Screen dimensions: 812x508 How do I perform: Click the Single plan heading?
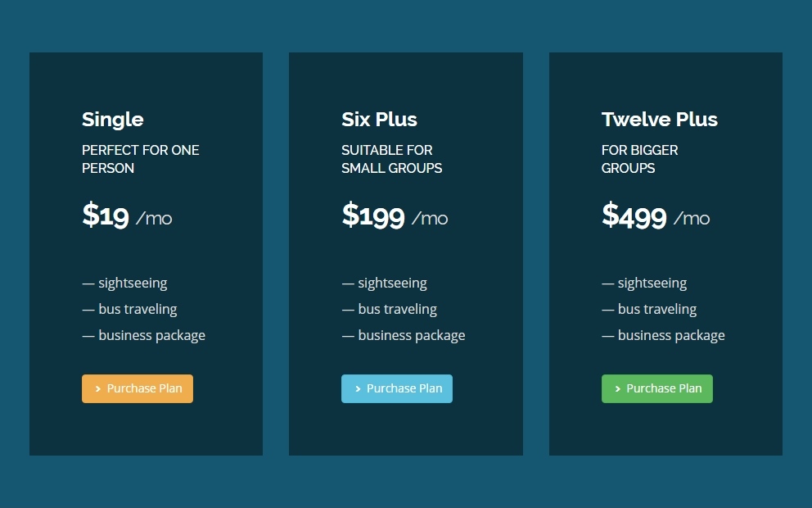[113, 120]
